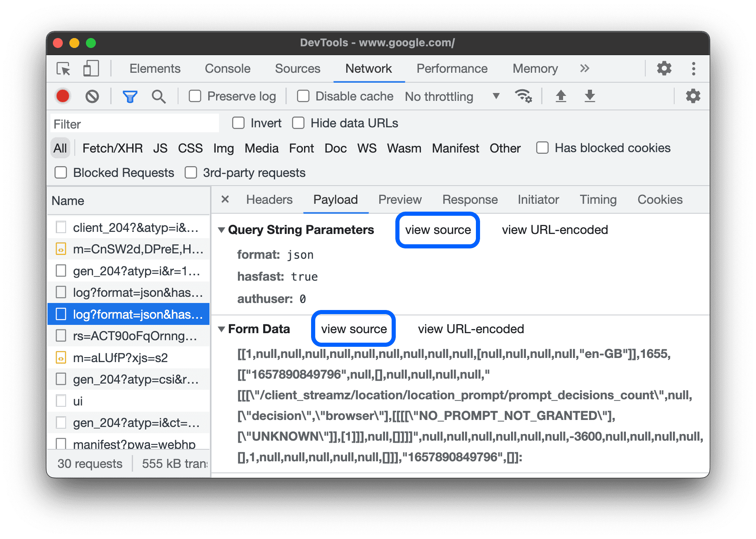This screenshot has width=756, height=539.
Task: Toggle the device toolbar icon
Action: tap(91, 69)
